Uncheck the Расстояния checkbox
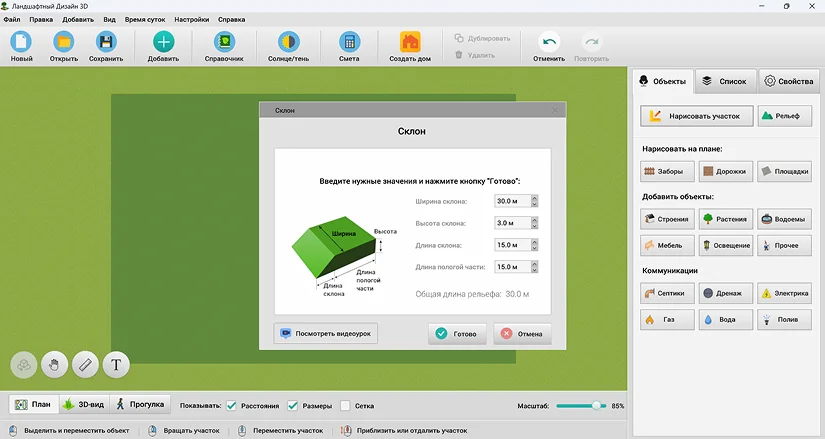Image resolution: width=825 pixels, height=439 pixels. click(x=231, y=406)
